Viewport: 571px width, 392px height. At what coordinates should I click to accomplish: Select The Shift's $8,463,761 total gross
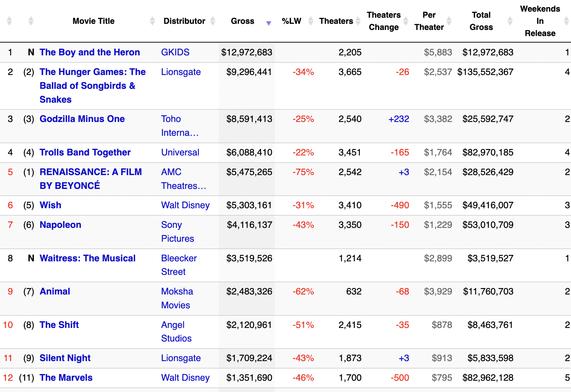490,325
